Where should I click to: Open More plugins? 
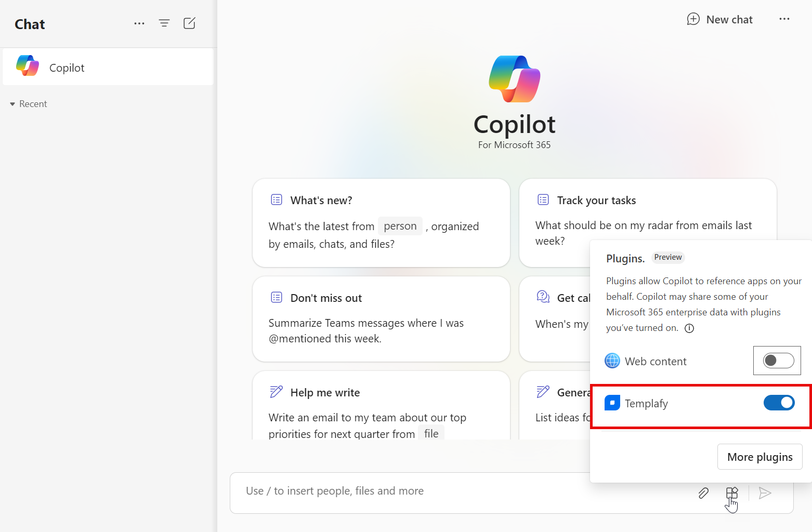[759, 457]
